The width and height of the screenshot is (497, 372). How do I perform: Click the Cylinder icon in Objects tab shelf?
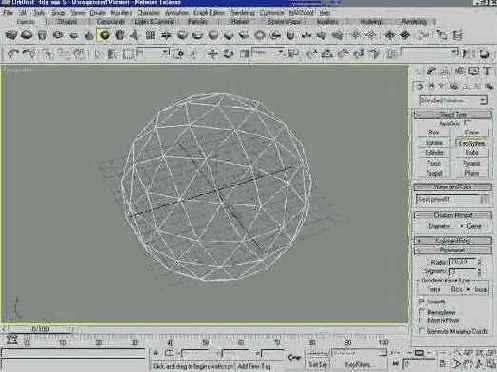click(42, 35)
